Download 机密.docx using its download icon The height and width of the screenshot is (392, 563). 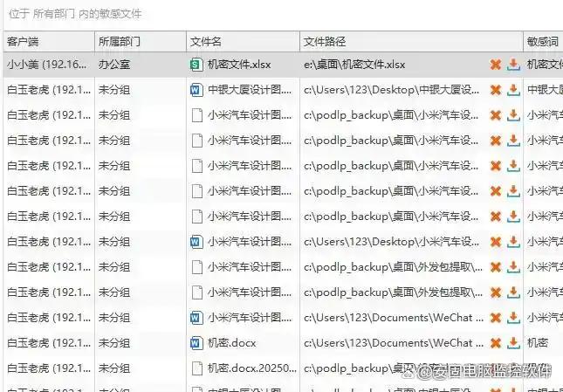pyautogui.click(x=513, y=343)
